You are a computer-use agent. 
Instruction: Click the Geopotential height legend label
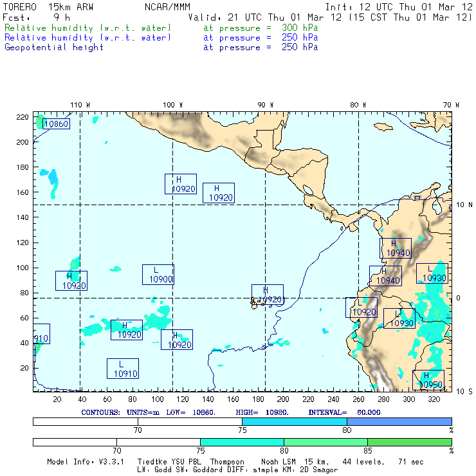(54, 48)
